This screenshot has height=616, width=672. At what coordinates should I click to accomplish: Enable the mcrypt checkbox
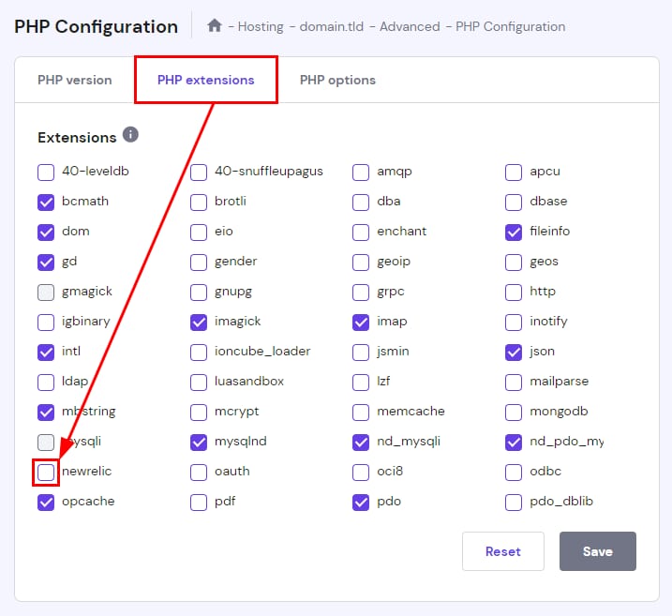pos(199,412)
